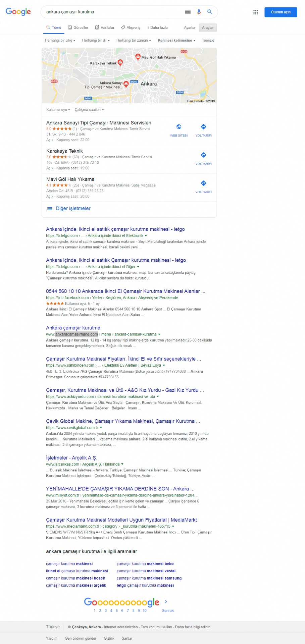Go to results page 2
Image resolution: width=305 pixels, height=644 pixels.
100,610
